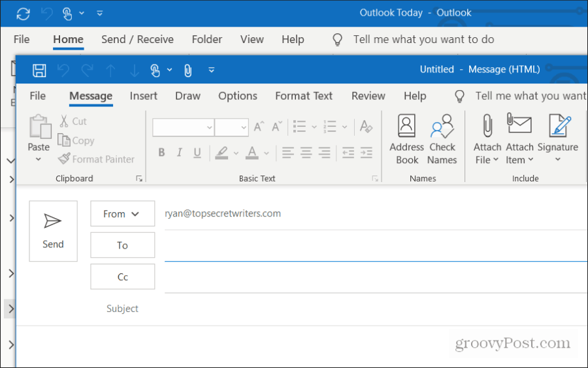Open Customize Quick Access Toolbar in Outlook main window
This screenshot has width=588, height=368.
click(100, 13)
